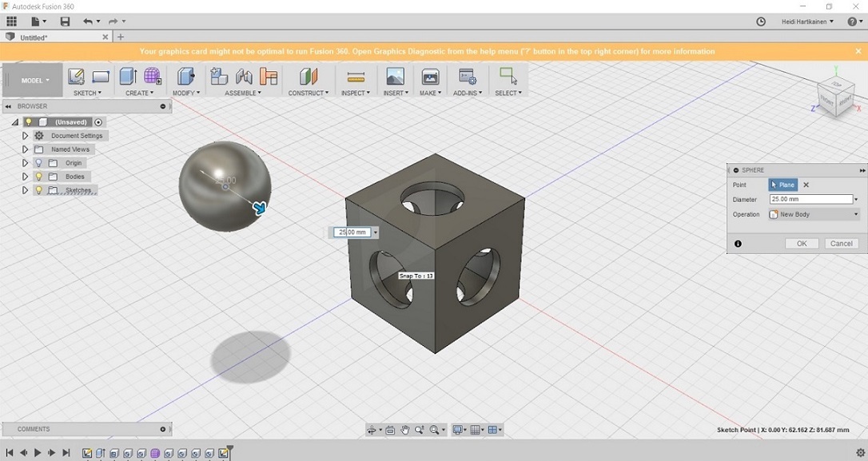Screen dimensions: 868x461
Task: Select the Joint tool icon
Action: pos(244,77)
